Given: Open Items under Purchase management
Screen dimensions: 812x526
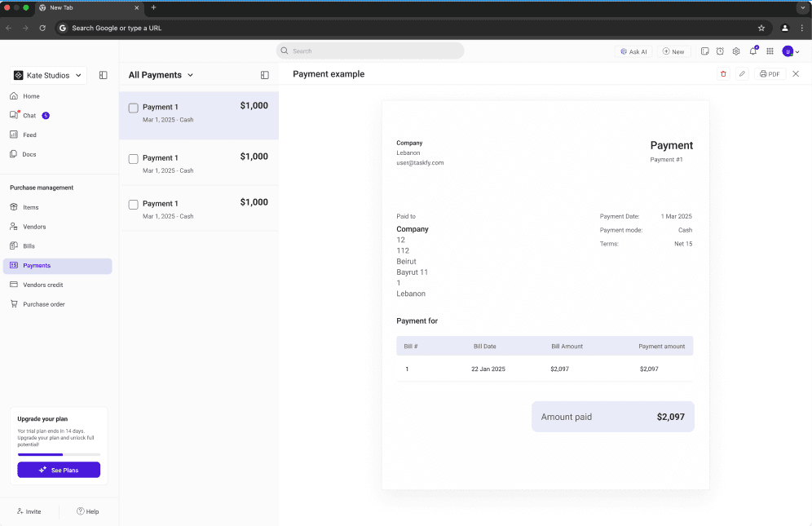Looking at the screenshot, I should click(30, 207).
